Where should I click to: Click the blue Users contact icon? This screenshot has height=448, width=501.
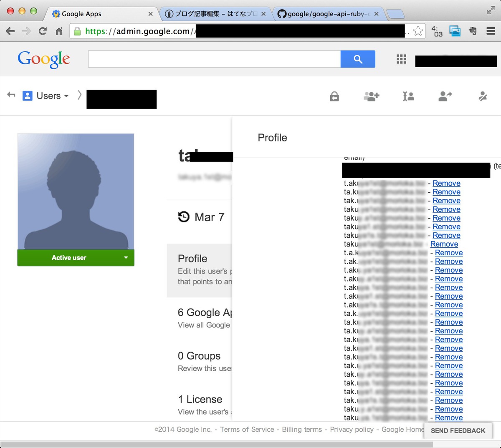coord(28,96)
